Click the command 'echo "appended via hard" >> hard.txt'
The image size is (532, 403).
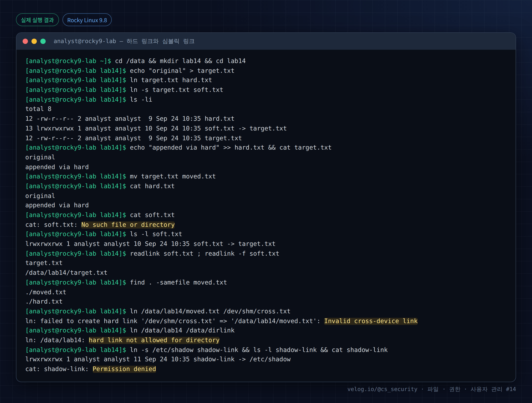197,148
